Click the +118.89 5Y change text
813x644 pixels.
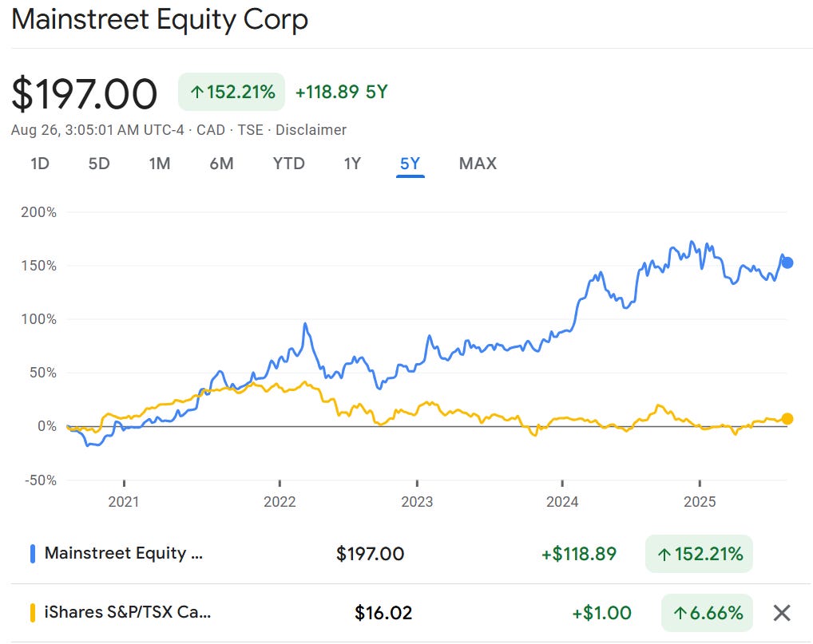pos(341,92)
